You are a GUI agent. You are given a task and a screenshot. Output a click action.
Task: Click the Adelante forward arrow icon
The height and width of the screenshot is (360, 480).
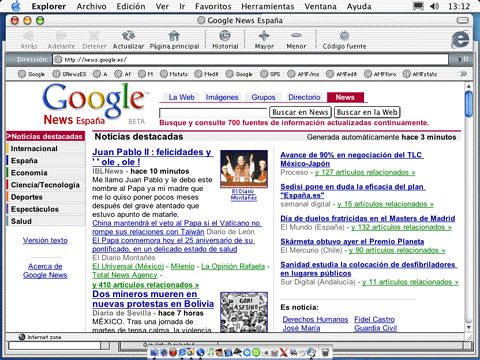click(x=61, y=35)
